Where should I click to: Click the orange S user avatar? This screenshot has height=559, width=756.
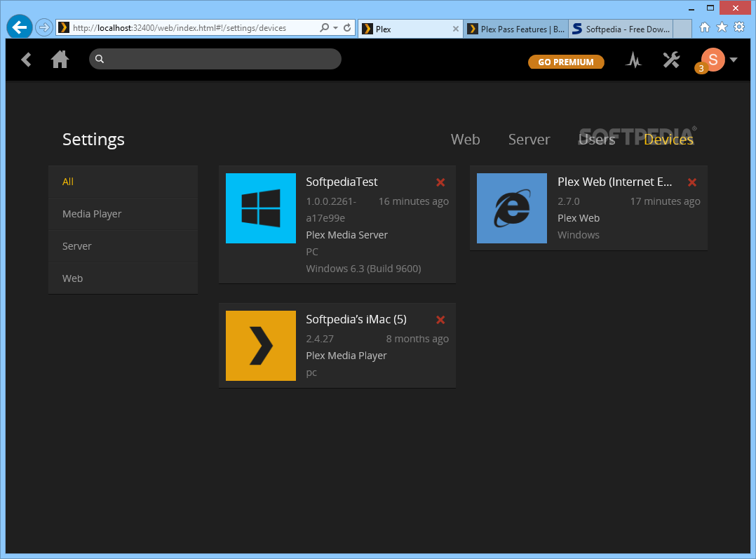713,60
